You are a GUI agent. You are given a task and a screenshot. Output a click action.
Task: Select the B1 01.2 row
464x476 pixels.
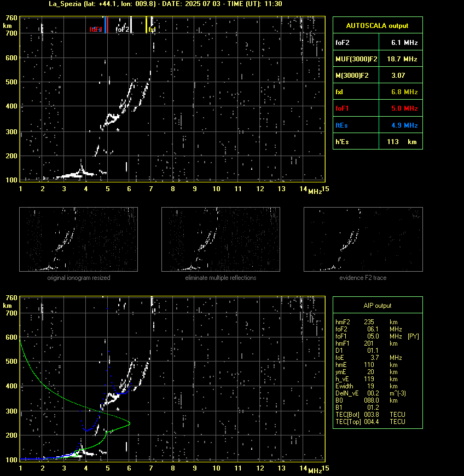pyautogui.click(x=357, y=408)
